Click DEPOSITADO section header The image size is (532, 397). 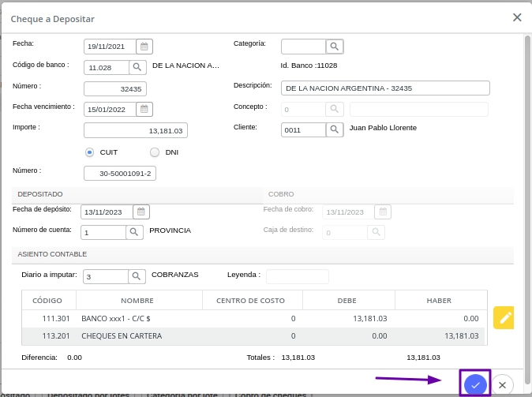[x=137, y=194]
